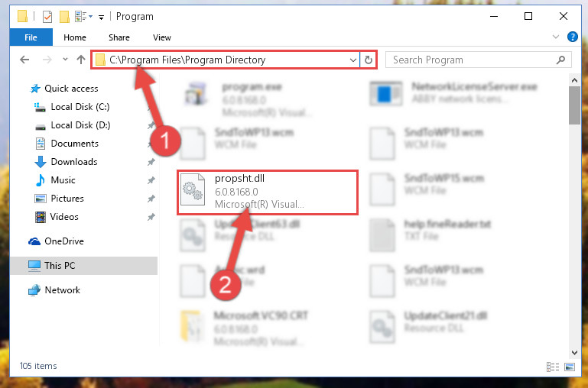
Task: Click the blue help question mark icon
Action: point(572,37)
